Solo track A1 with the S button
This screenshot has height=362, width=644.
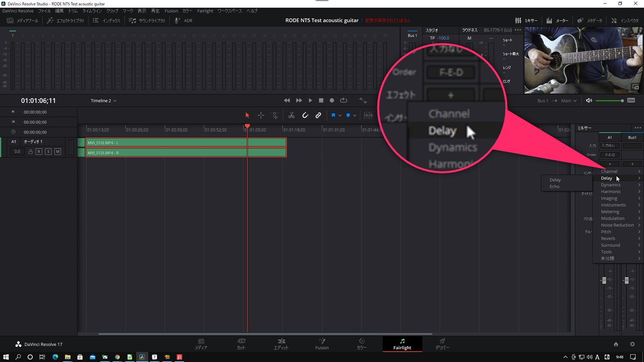tap(48, 151)
